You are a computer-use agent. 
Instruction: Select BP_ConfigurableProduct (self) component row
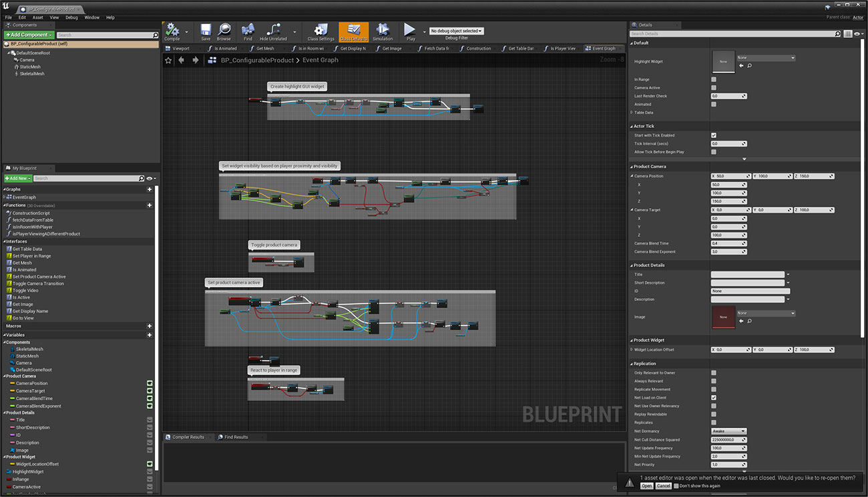point(81,43)
